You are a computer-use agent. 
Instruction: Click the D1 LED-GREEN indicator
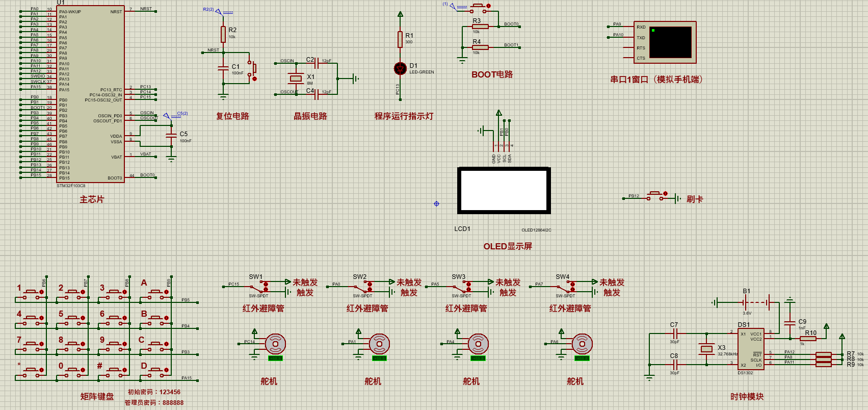400,68
